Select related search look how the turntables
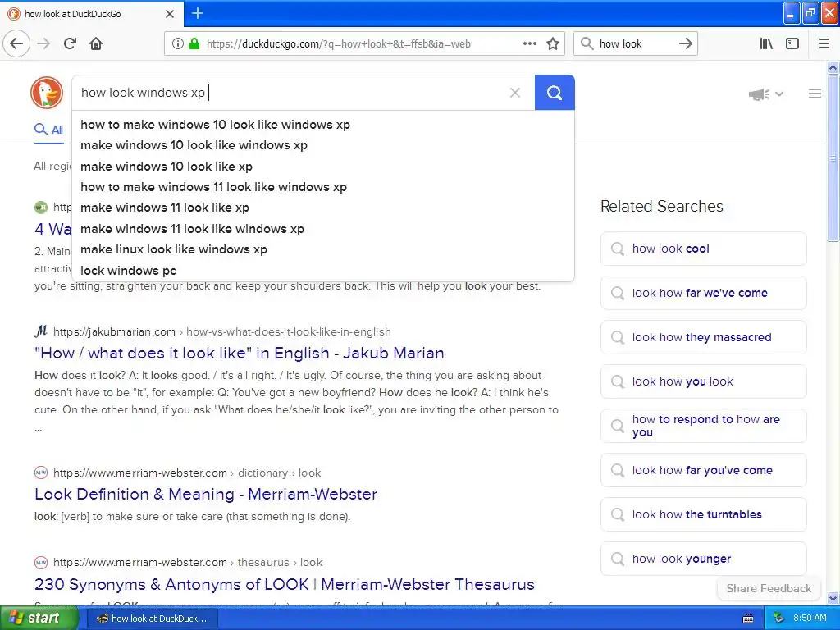Image resolution: width=840 pixels, height=630 pixels. click(x=703, y=514)
